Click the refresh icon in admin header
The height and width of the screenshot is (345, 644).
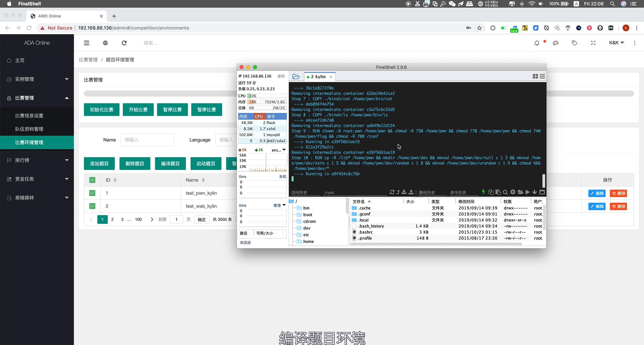[x=124, y=43]
